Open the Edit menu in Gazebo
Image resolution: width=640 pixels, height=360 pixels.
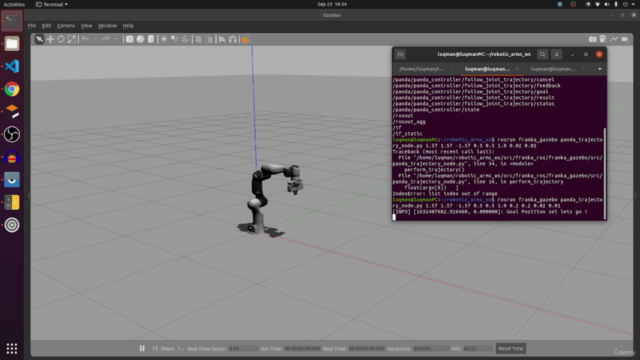[47, 25]
